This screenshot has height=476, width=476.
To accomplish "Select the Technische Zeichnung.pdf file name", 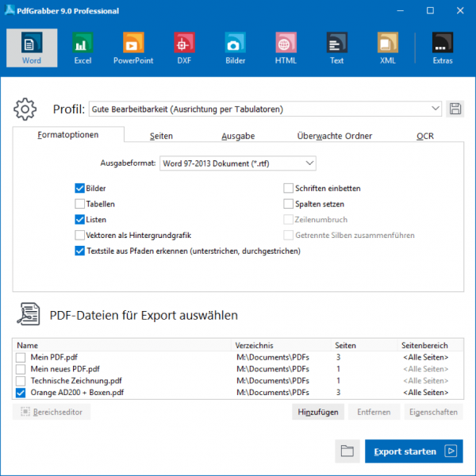I will point(76,381).
